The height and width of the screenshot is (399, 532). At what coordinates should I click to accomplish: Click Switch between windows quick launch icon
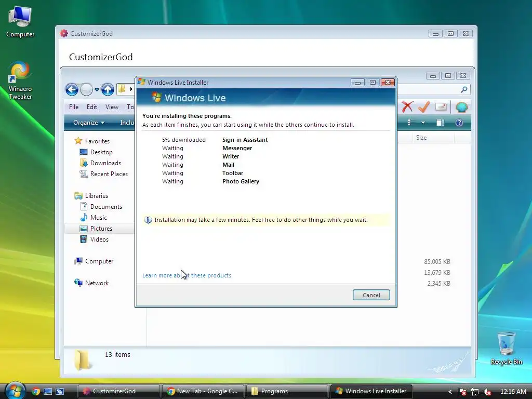(60, 392)
